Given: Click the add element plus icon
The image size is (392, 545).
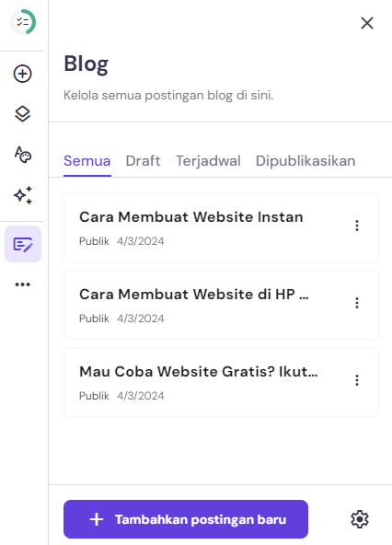Looking at the screenshot, I should 23,74.
